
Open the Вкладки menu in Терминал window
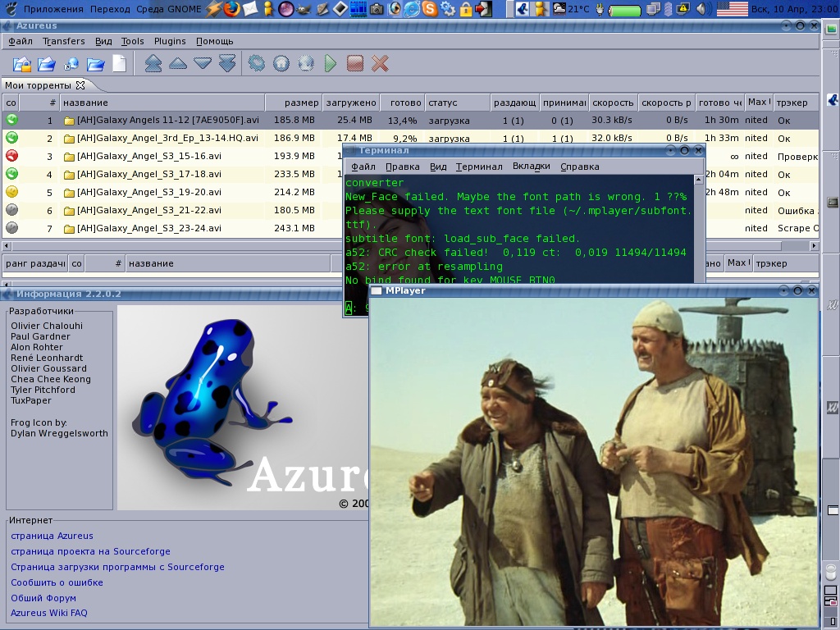pos(532,166)
